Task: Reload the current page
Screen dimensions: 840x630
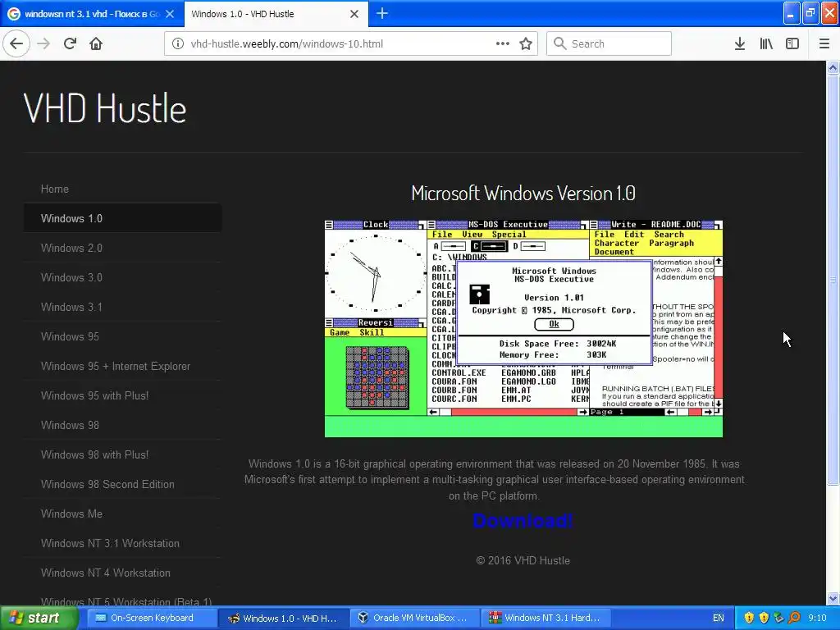Action: (70, 43)
